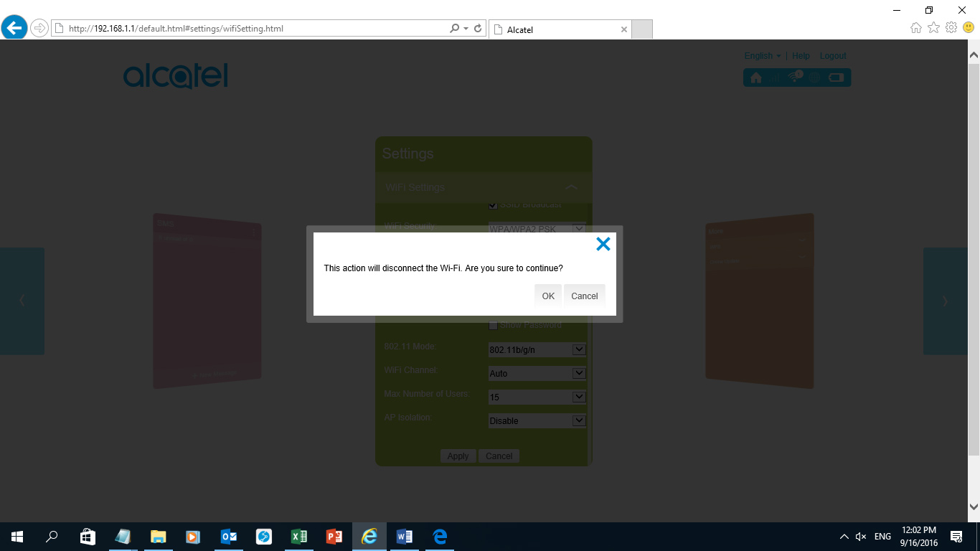Select the pink left side panel card

pos(207,301)
